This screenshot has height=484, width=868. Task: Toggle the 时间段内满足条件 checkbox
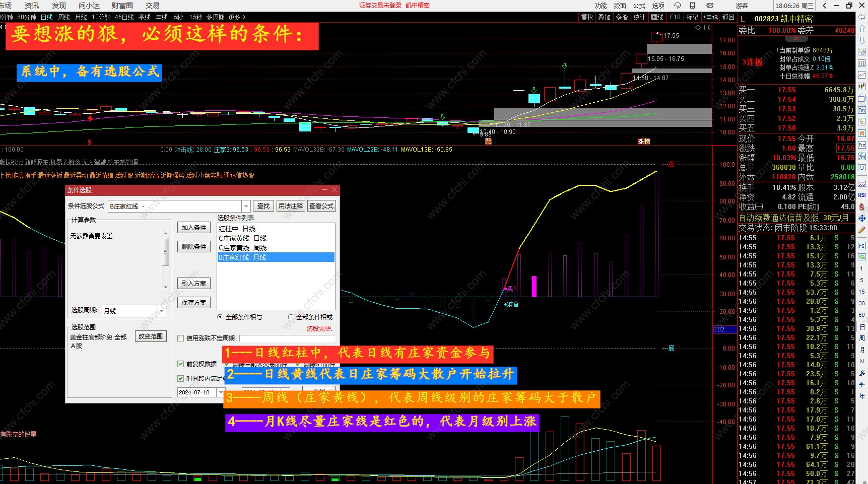(x=180, y=378)
